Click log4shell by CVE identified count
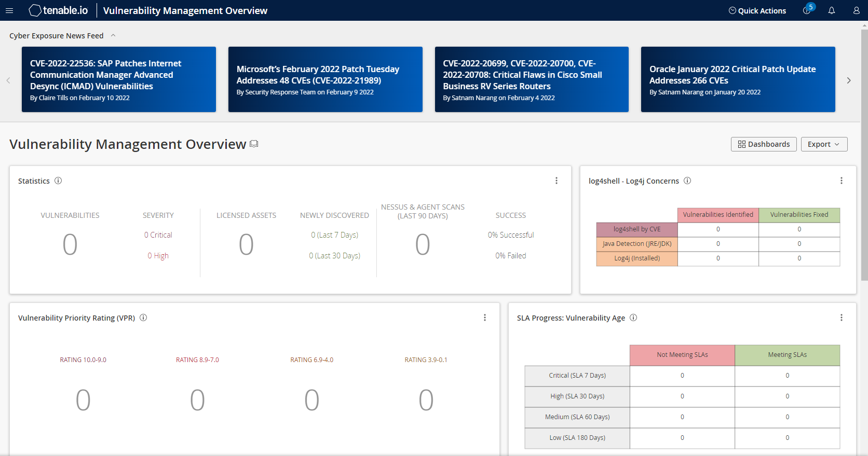This screenshot has width=868, height=456. tap(718, 229)
